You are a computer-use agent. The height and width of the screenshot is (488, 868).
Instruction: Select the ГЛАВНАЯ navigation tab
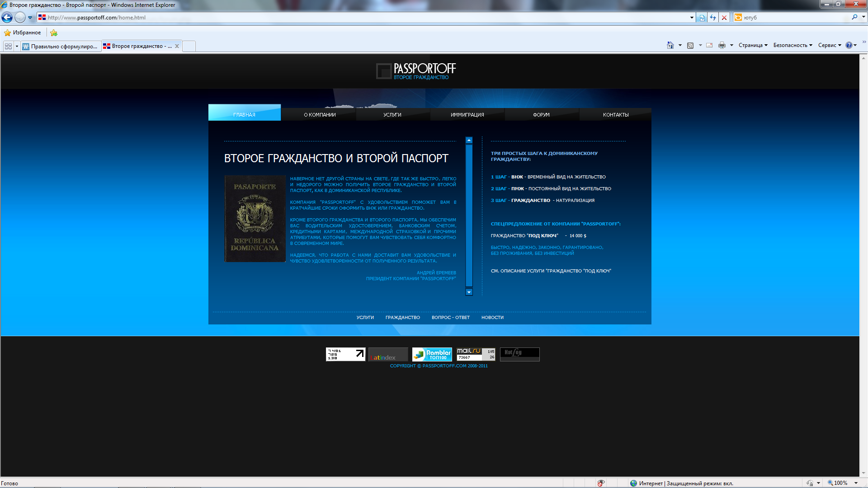[245, 113]
